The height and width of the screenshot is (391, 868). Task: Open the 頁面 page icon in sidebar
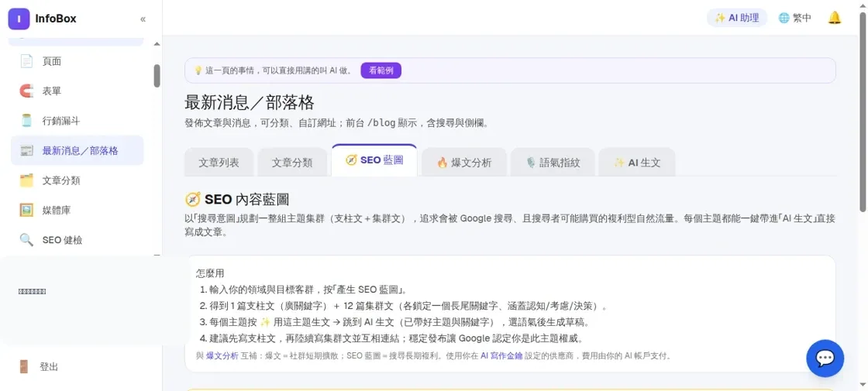coord(26,61)
